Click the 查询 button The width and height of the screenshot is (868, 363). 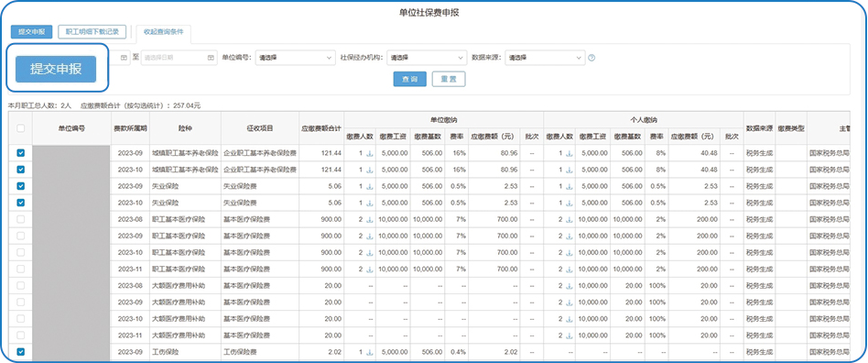[409, 79]
